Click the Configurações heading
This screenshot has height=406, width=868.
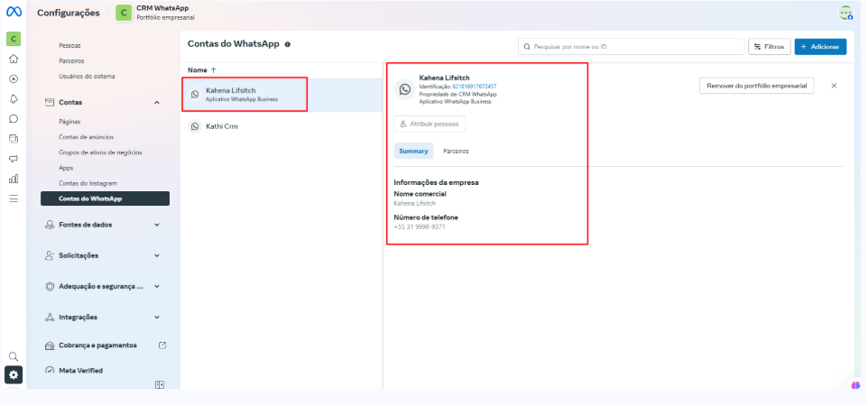[x=69, y=13]
